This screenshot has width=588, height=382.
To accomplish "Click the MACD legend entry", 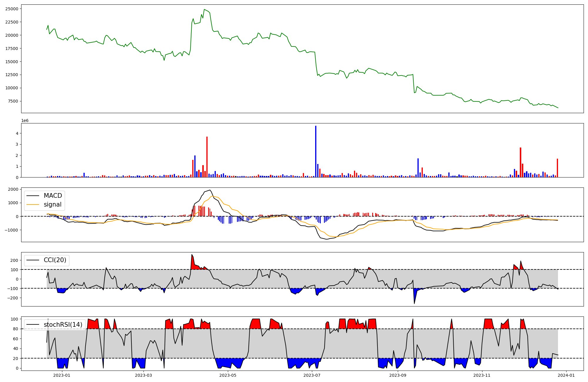I will tap(53, 196).
